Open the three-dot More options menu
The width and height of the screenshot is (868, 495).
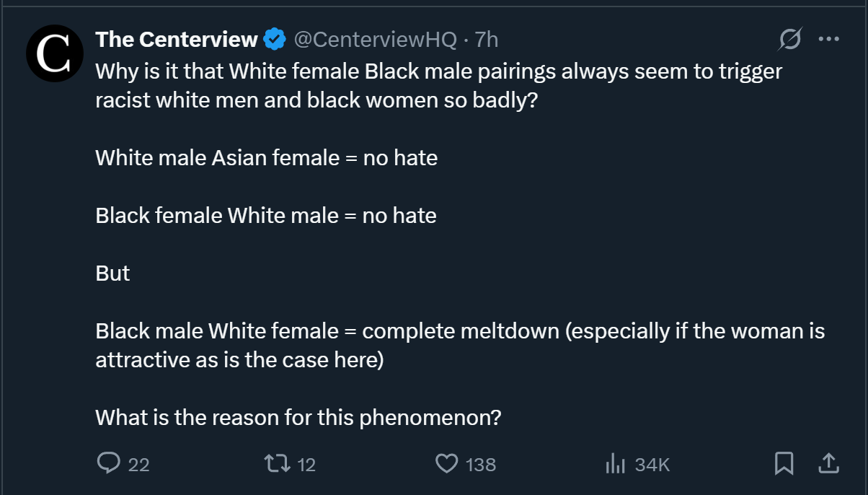(x=829, y=40)
